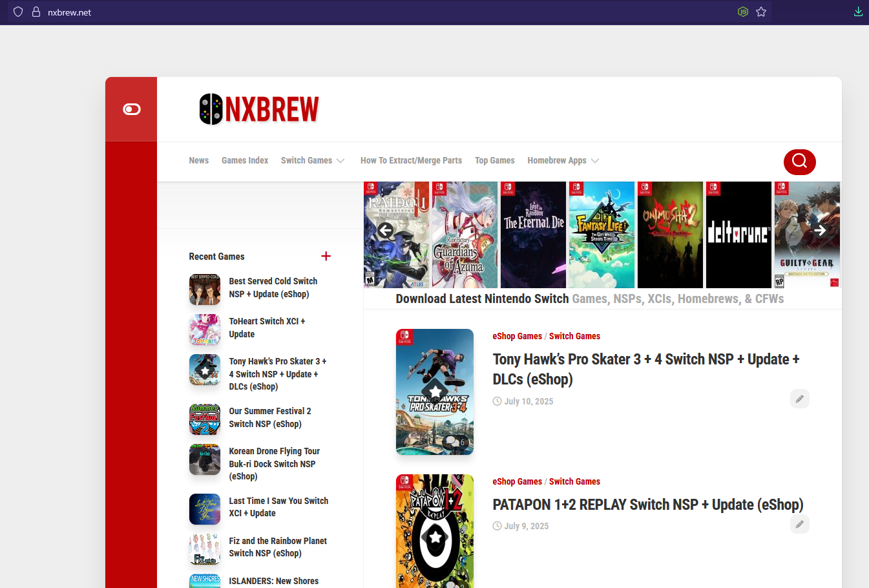
Task: Click eShop Games category above PATAPON post
Action: click(518, 481)
